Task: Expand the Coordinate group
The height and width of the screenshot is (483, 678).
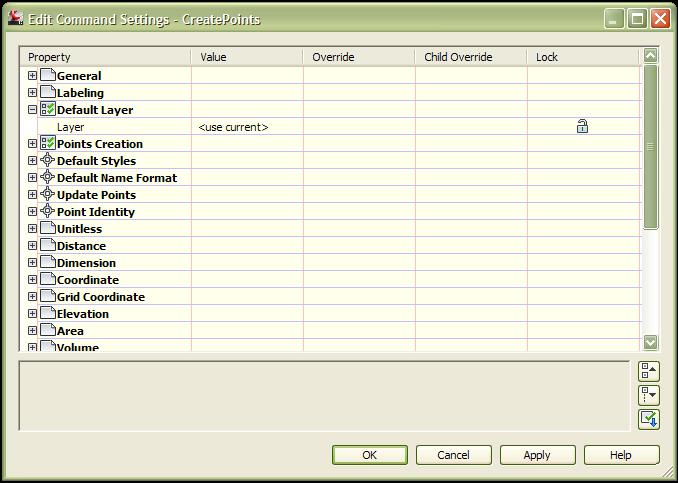Action: click(32, 280)
